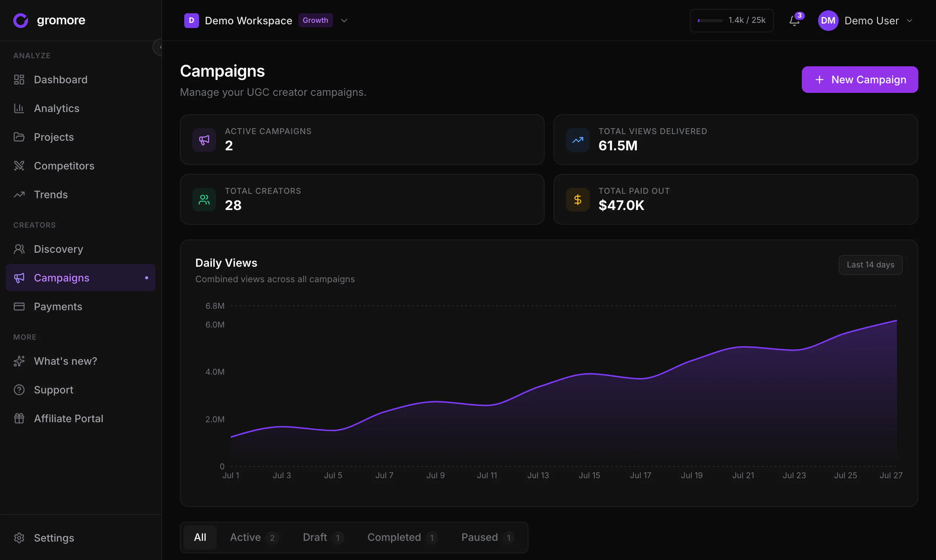Screen dimensions: 936x560
Task: Click the Total Creators people icon
Action: (x=204, y=200)
